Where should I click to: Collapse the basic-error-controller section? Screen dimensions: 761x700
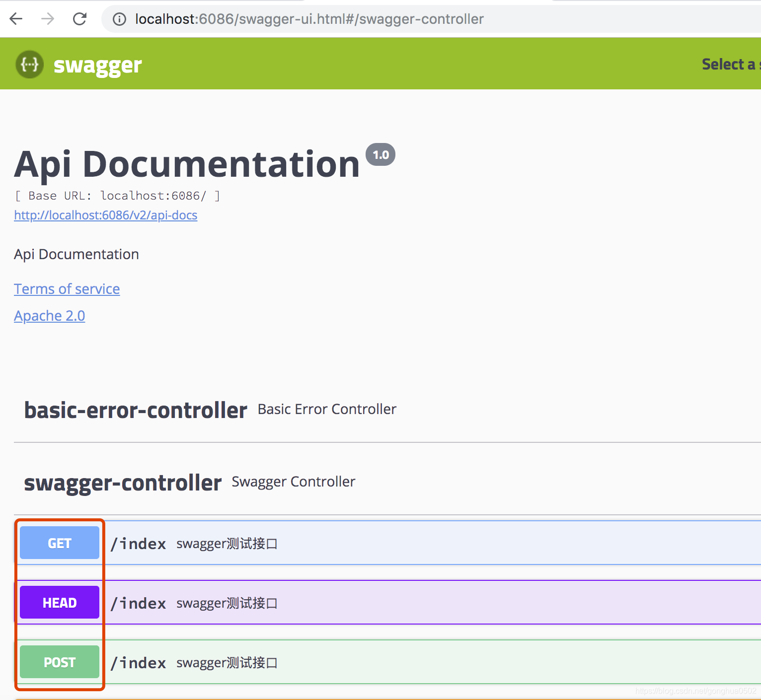(136, 410)
